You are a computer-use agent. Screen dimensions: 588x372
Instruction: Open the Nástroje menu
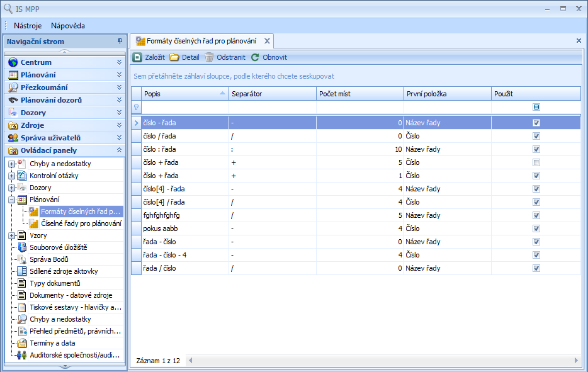click(28, 26)
